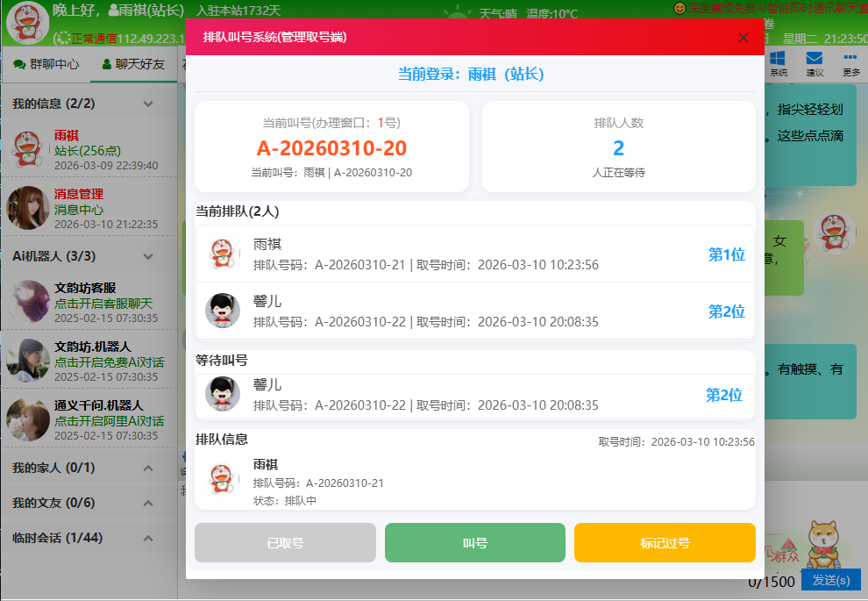Open the 系统 Windows-logo icon
The image size is (868, 601).
778,61
